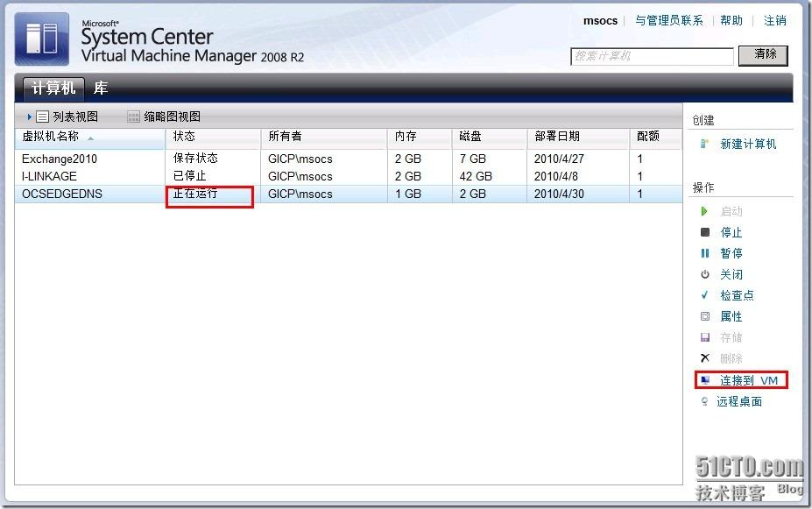Click the checkpoint checkmark icon

[705, 295]
